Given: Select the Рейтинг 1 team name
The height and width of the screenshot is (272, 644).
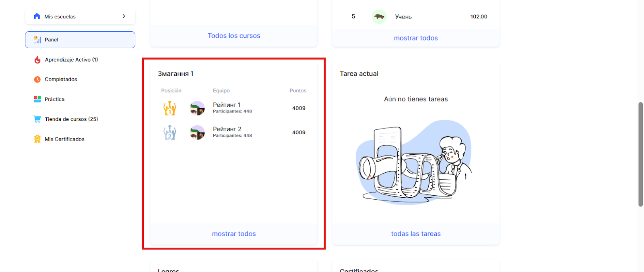Looking at the screenshot, I should [x=227, y=105].
